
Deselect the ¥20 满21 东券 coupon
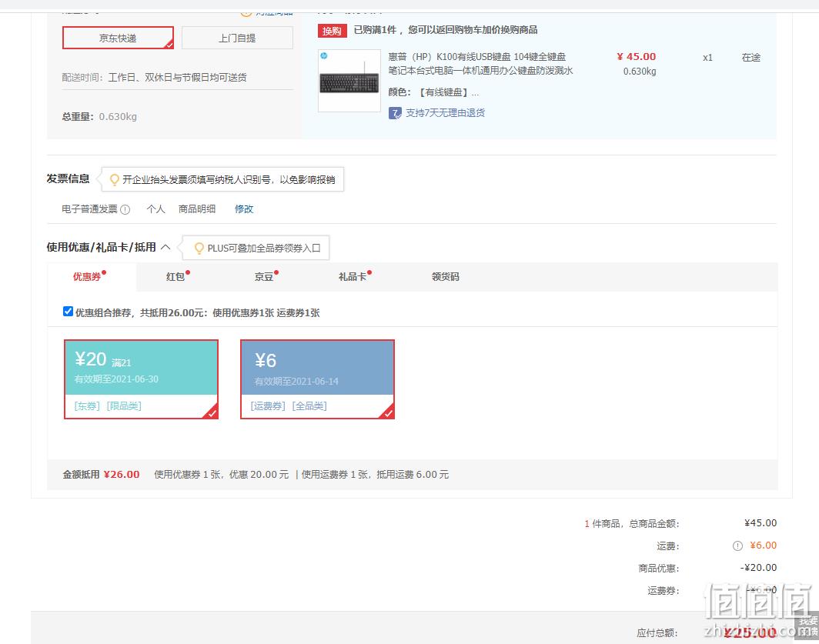coord(141,379)
